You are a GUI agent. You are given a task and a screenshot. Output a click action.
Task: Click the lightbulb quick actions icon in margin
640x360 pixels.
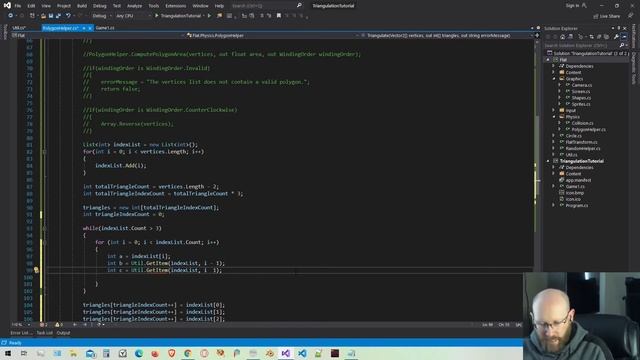36,270
